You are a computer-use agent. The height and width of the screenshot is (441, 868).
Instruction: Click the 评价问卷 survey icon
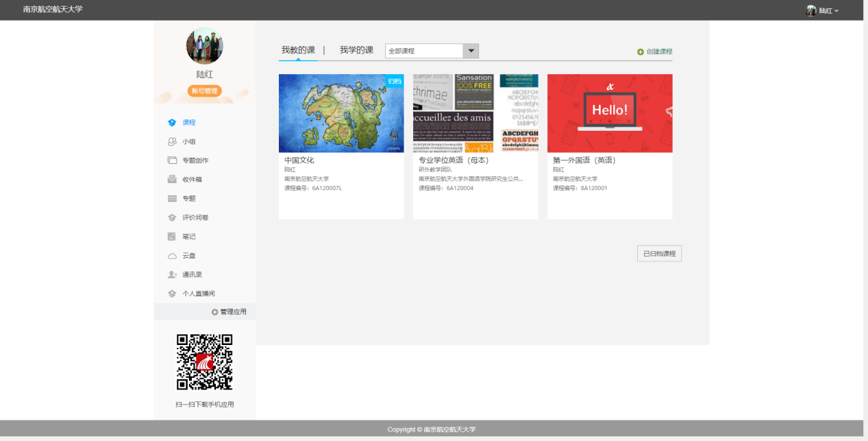tap(172, 217)
